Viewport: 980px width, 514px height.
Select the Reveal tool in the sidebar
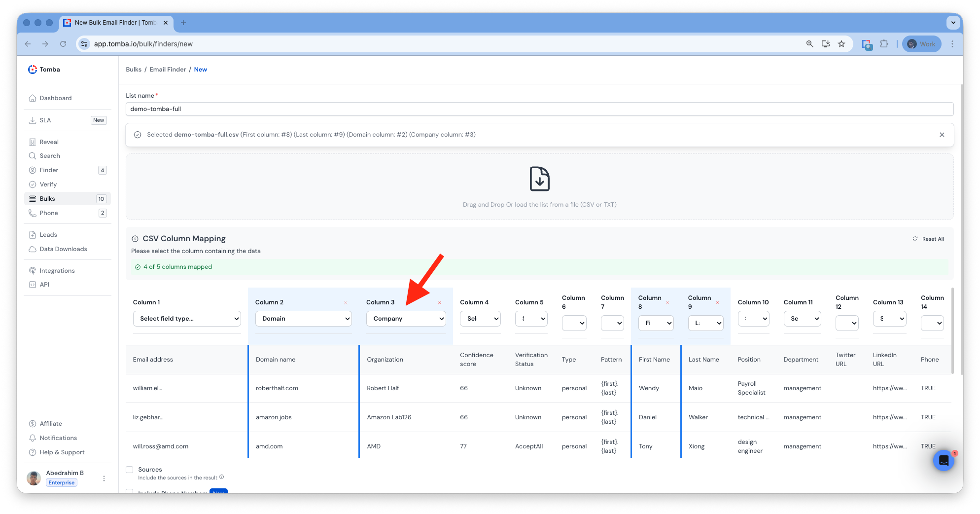[49, 142]
